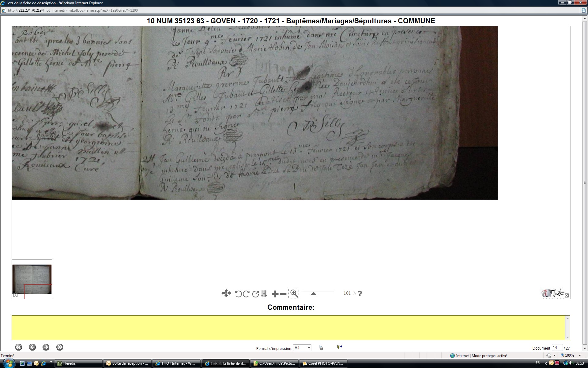Click the exit viewer door icon
Screen dimensions: 588x368
339,347
